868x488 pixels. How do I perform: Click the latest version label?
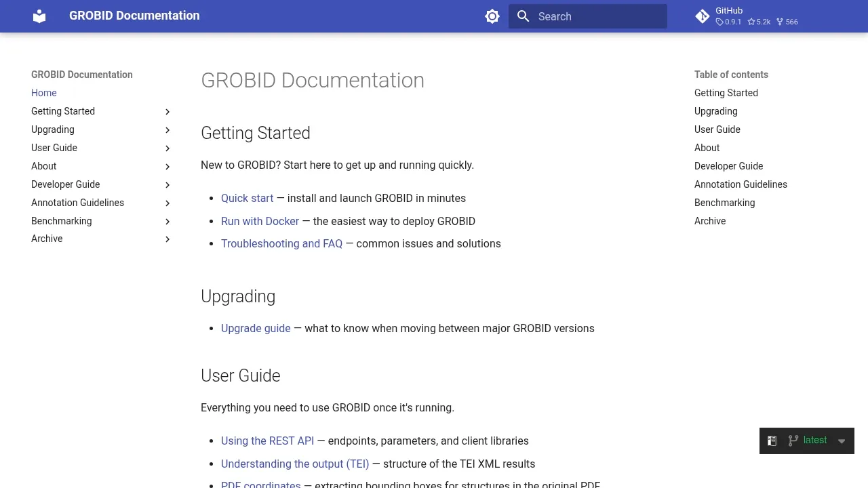point(815,440)
